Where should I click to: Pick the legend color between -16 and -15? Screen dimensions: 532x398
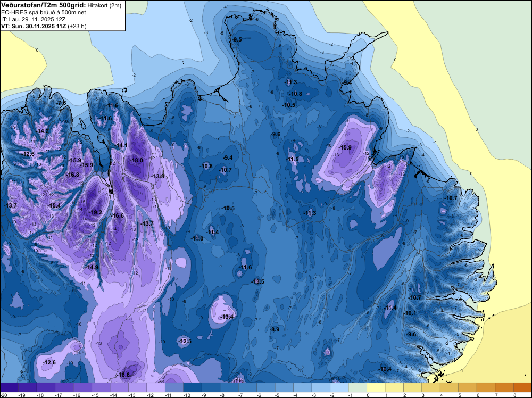click(x=82, y=387)
